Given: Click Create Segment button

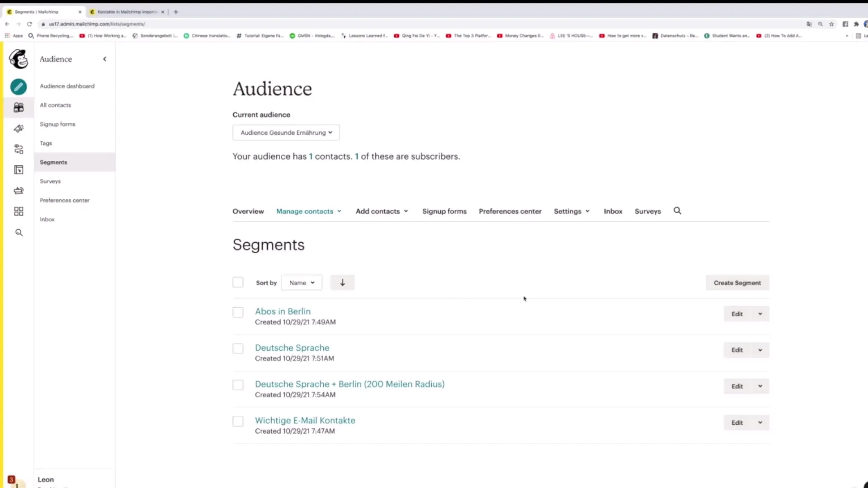Looking at the screenshot, I should pyautogui.click(x=737, y=282).
